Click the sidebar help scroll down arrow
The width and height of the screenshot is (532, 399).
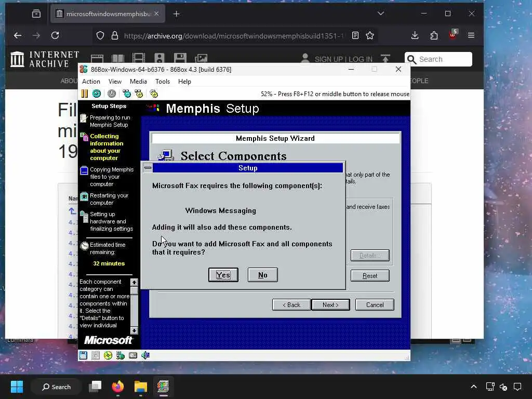point(135,330)
